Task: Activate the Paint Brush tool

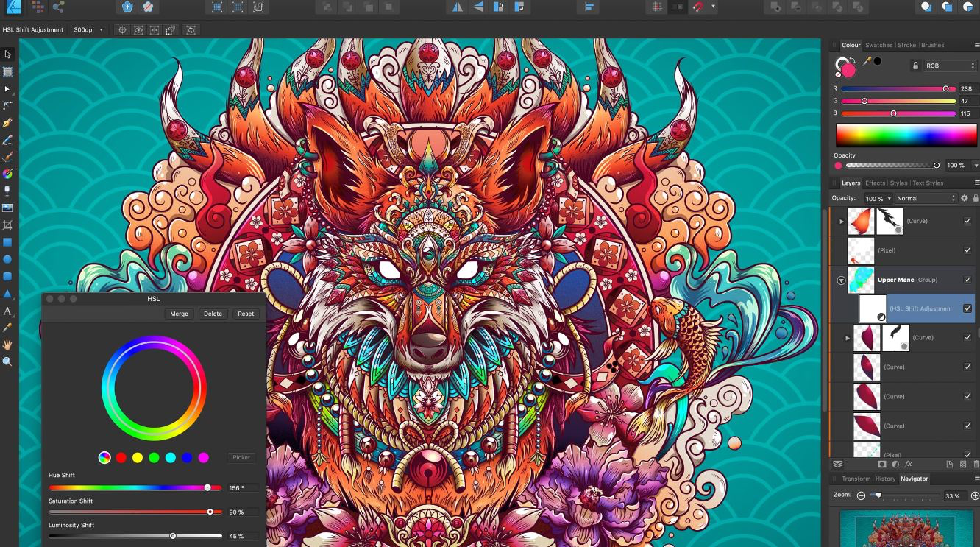Action: (x=8, y=155)
